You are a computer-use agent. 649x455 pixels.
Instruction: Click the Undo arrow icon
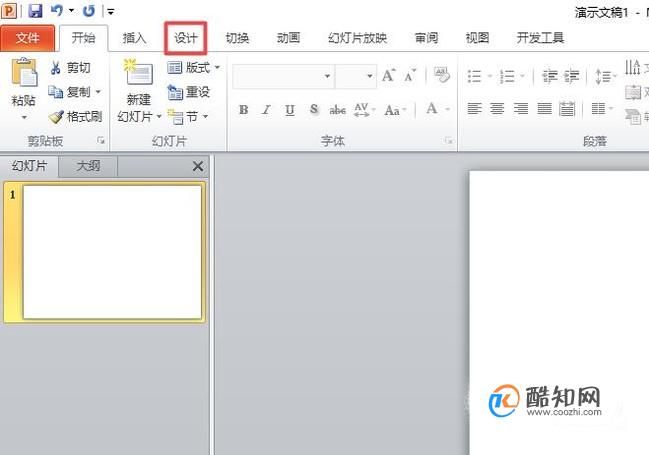56,10
